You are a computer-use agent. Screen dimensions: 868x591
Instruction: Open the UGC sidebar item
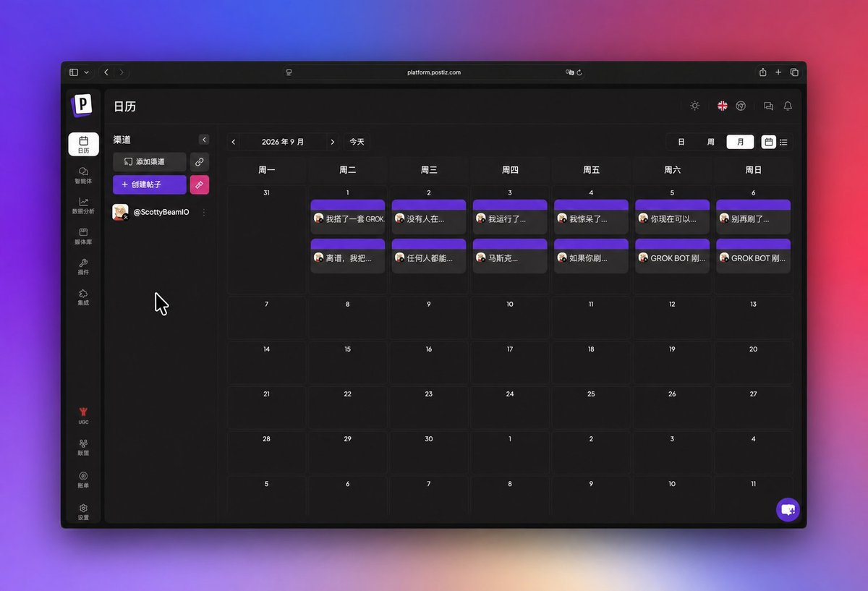[83, 416]
